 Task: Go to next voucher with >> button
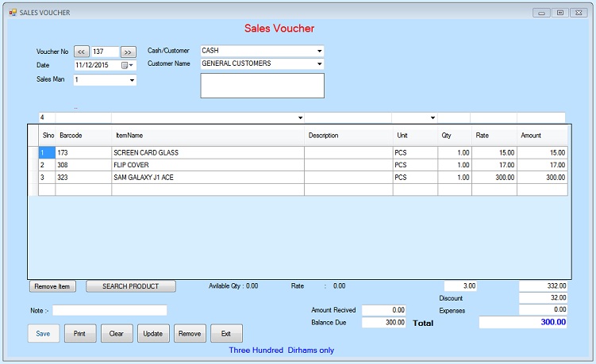[128, 52]
